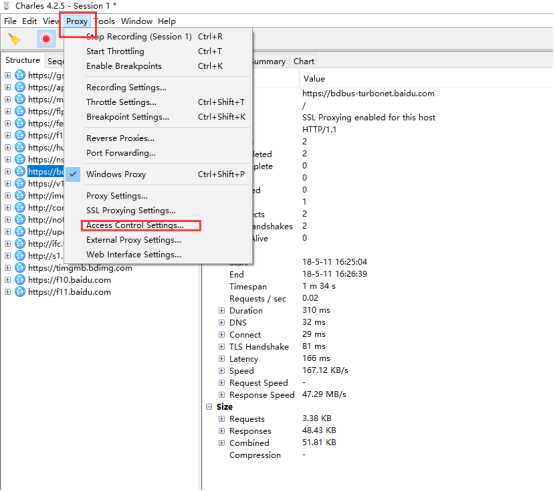Expand the Responses size row

pos(222,431)
